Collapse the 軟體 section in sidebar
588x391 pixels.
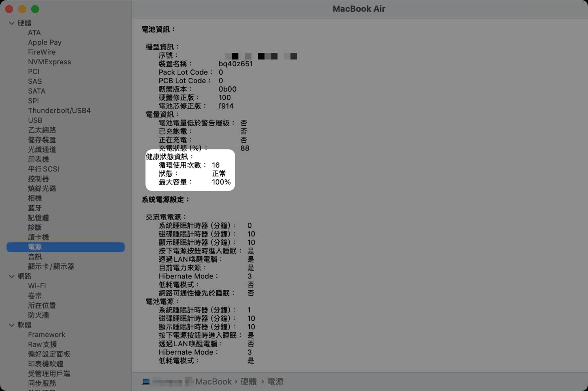tap(12, 325)
